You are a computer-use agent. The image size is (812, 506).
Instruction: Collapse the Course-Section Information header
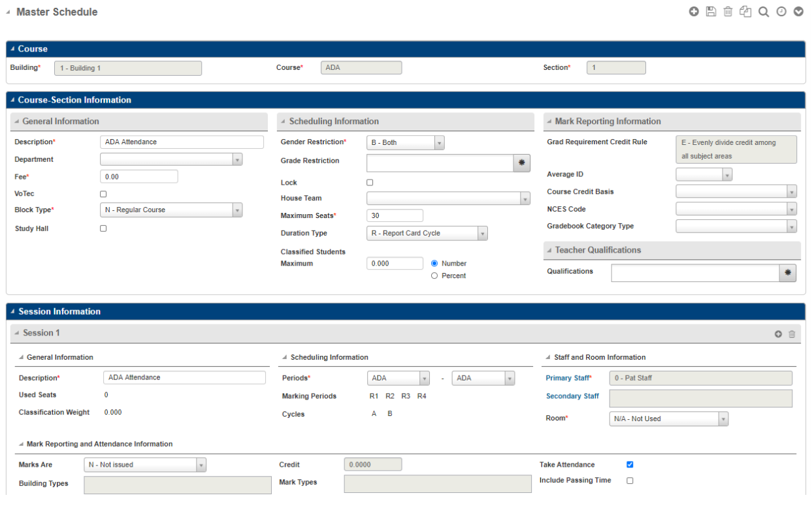click(74, 100)
